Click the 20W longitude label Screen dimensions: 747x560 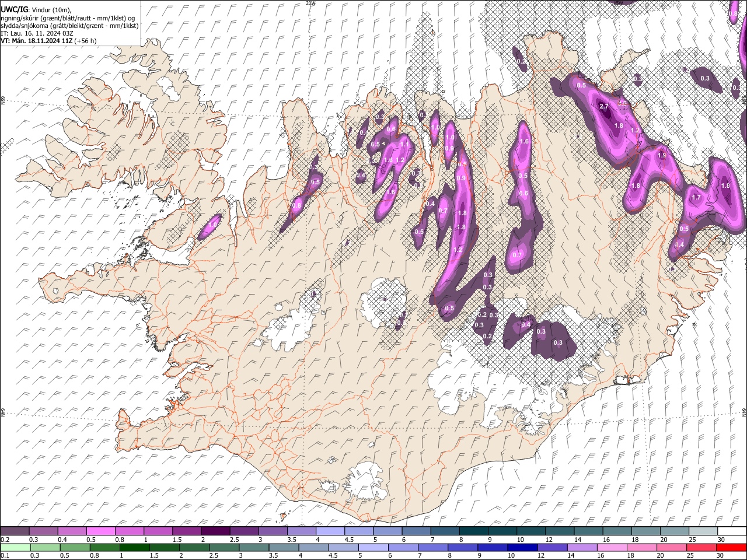[x=310, y=3]
